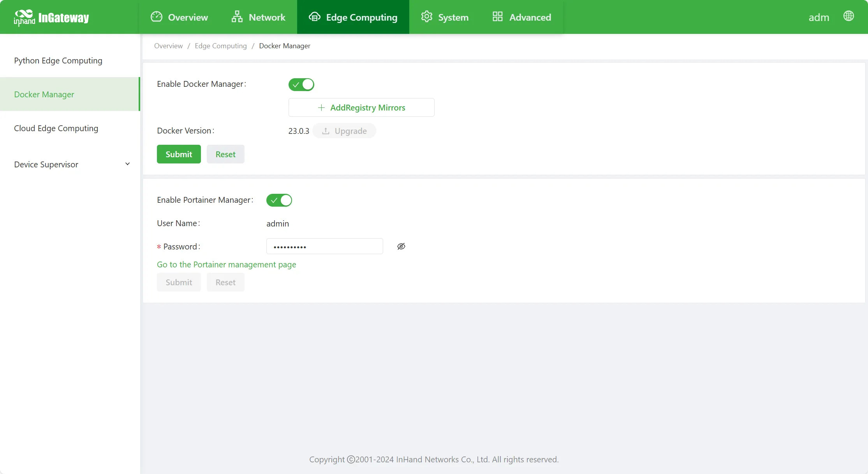Submit the Docker Manager settings
868x474 pixels.
pyautogui.click(x=179, y=154)
